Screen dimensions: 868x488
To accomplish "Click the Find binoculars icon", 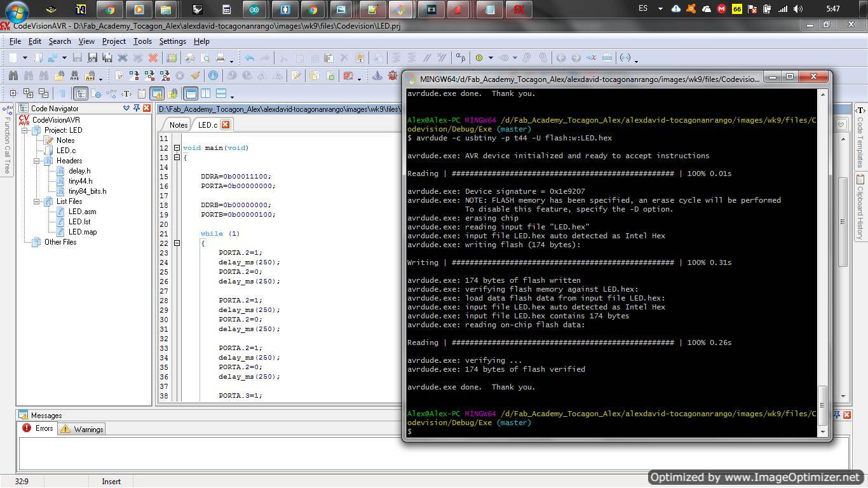I will click(13, 75).
